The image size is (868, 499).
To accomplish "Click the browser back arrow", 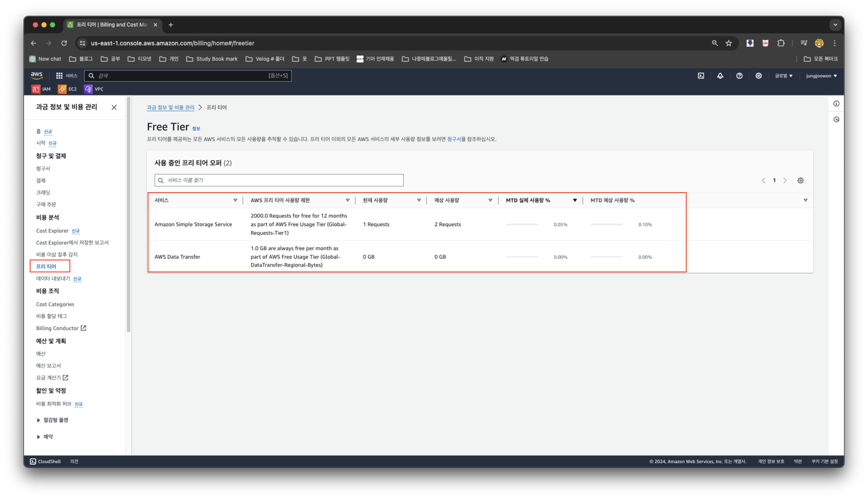I will point(33,43).
